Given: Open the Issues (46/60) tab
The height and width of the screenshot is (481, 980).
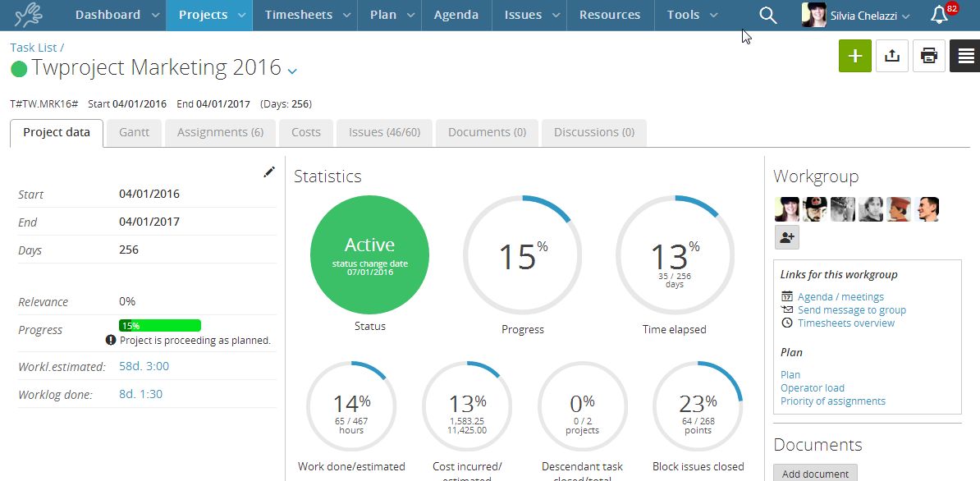Looking at the screenshot, I should 384,132.
